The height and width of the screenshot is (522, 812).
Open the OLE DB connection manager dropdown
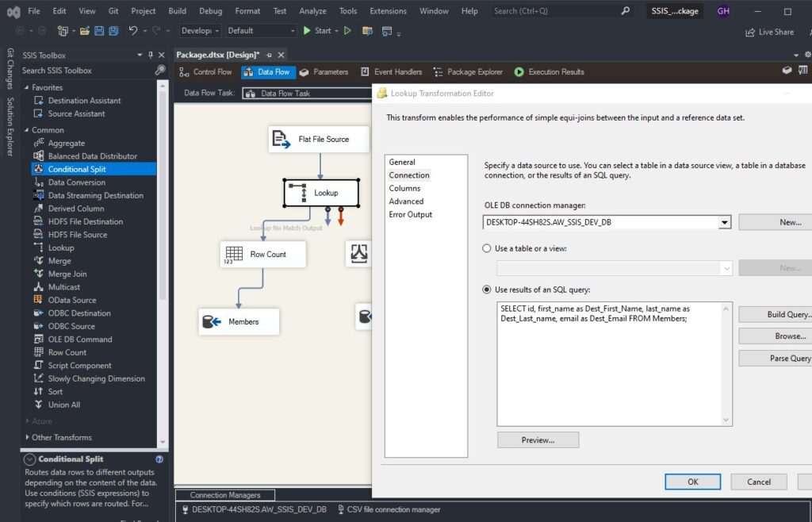pyautogui.click(x=724, y=222)
